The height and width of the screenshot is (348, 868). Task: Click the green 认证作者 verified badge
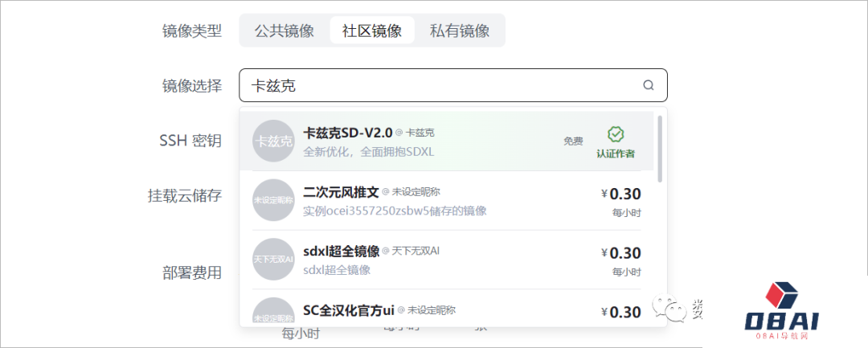coord(616,141)
